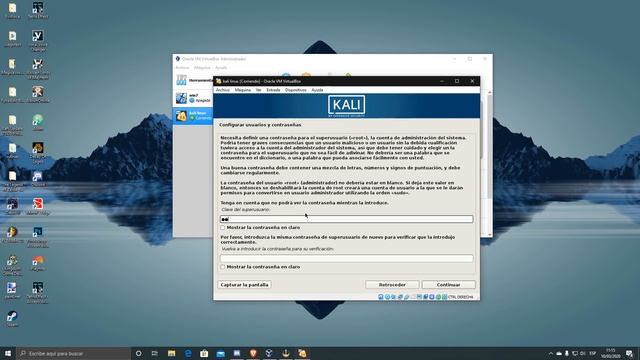The image size is (640, 360).
Task: Click the ESP language indicator
Action: (593, 353)
